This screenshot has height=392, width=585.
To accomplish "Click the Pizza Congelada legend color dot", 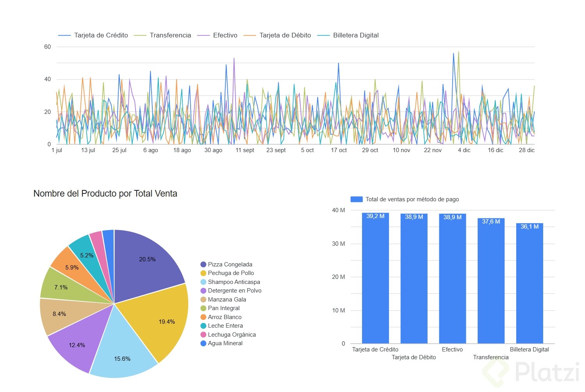I will point(203,264).
